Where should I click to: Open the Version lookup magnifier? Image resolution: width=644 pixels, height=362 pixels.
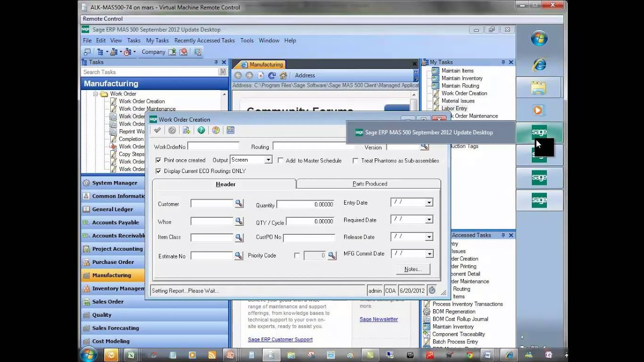click(425, 146)
